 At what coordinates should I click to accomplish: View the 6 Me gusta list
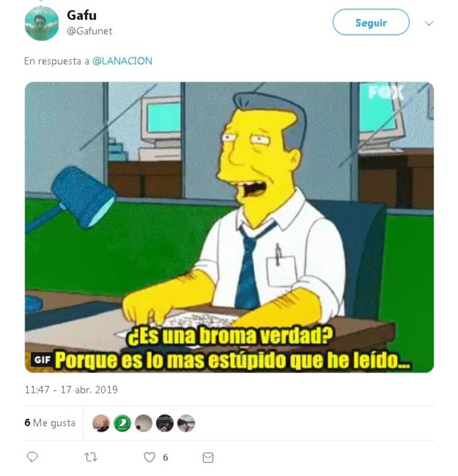(50, 423)
